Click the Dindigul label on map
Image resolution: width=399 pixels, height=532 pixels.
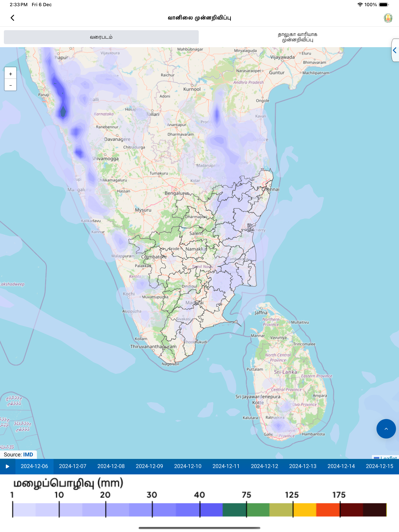[189, 286]
